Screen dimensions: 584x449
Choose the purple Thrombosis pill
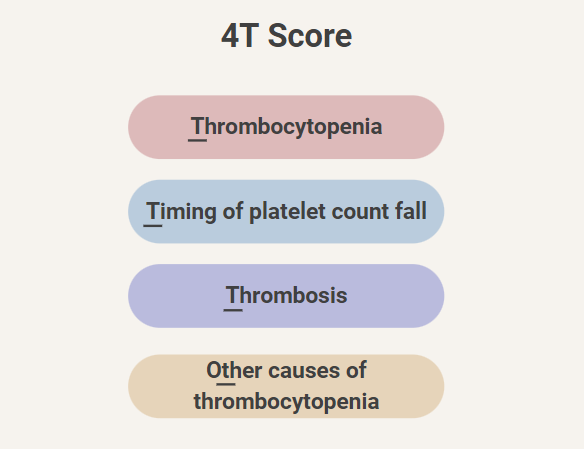coord(286,296)
